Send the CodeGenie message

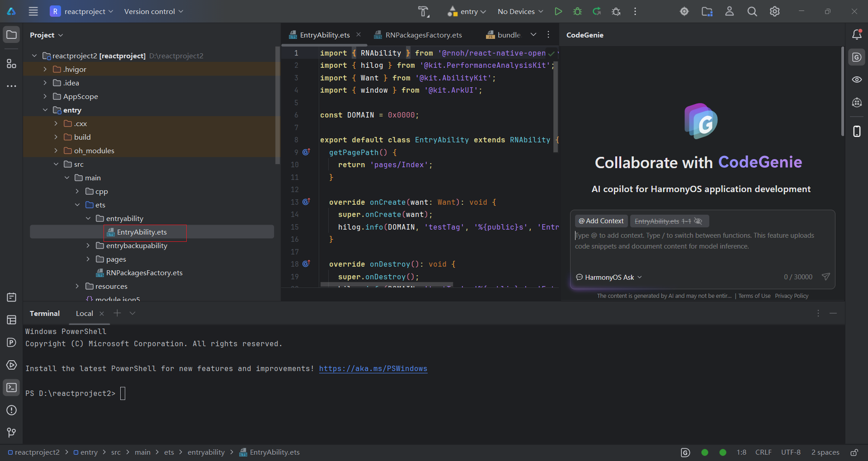click(x=826, y=277)
